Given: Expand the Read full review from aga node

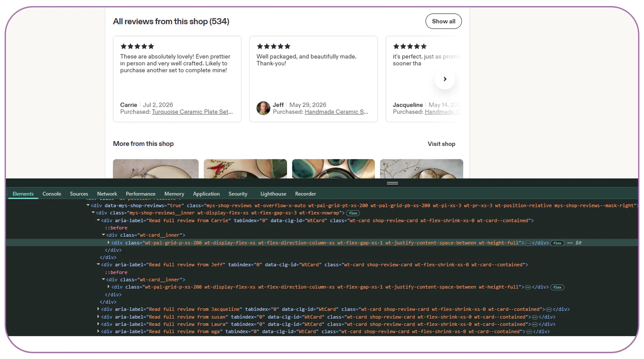Looking at the screenshot, I should point(98,331).
